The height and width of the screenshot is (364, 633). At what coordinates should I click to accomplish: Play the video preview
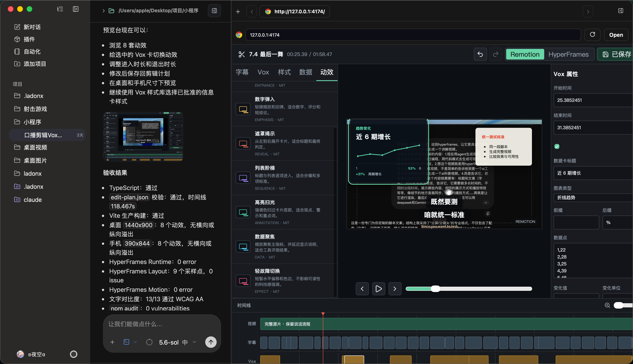click(378, 289)
